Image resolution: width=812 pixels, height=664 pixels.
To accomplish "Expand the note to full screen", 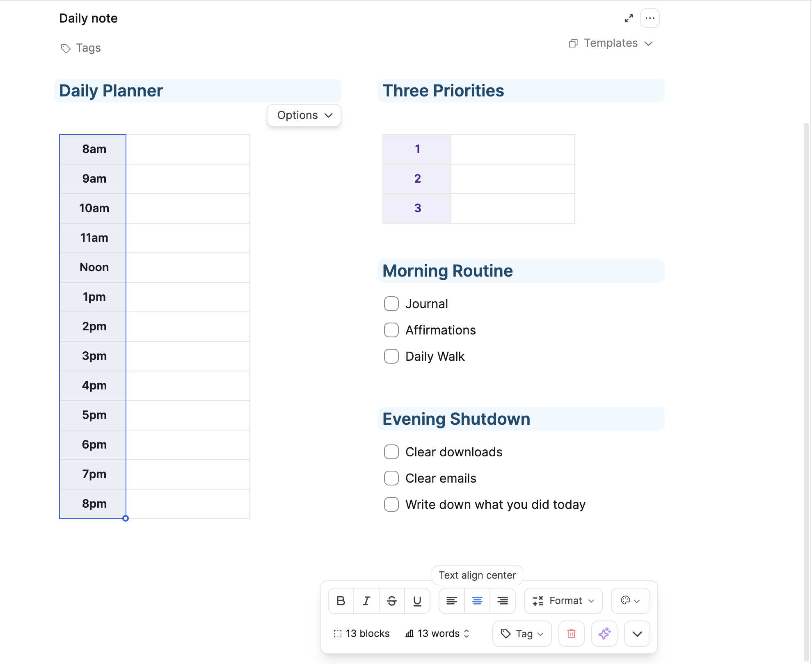I will pyautogui.click(x=629, y=18).
